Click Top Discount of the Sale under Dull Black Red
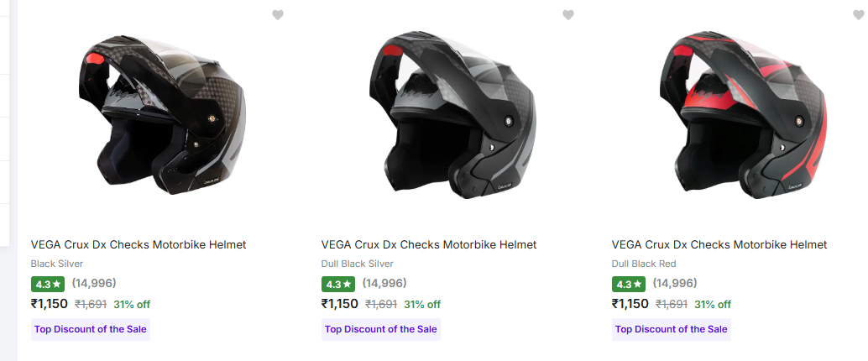 672,329
